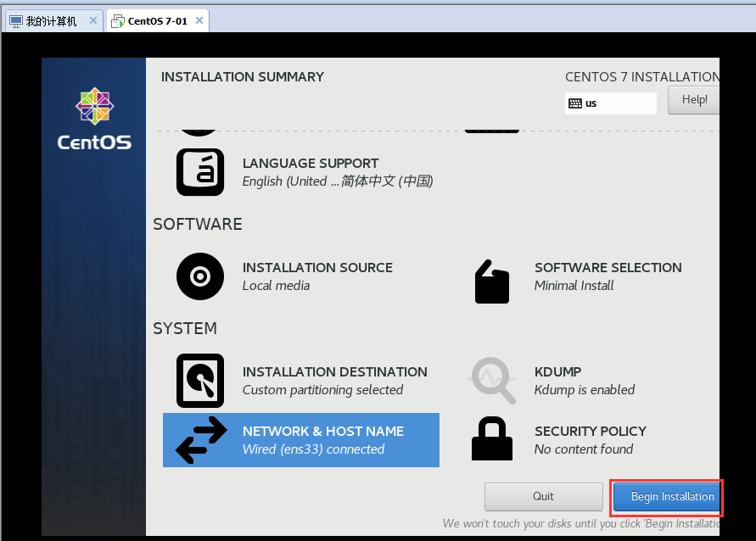
Task: Click 'No content found' text
Action: pyautogui.click(x=584, y=449)
